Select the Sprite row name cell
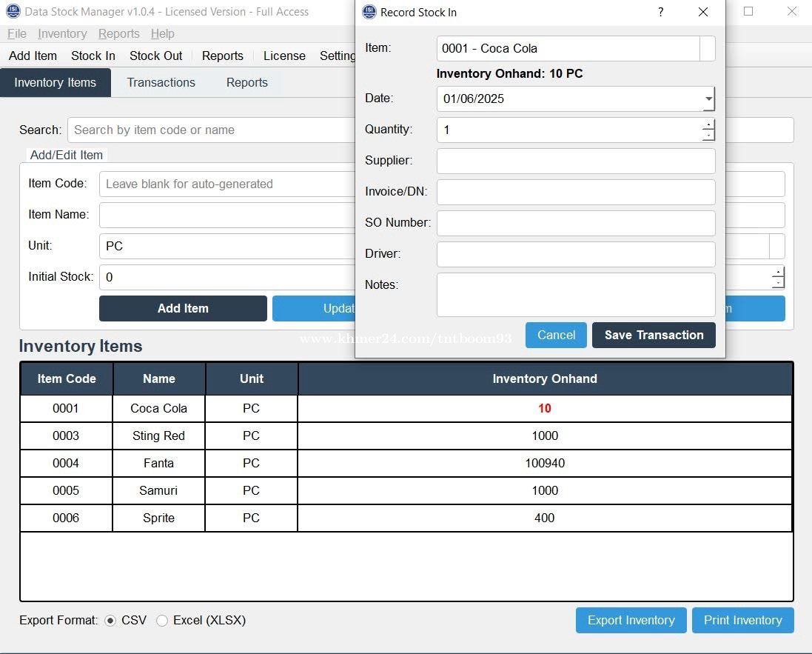 click(159, 518)
